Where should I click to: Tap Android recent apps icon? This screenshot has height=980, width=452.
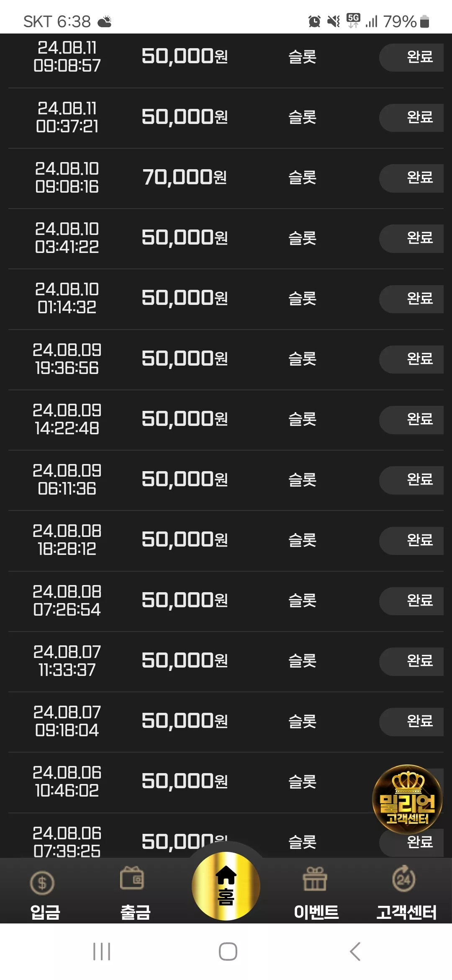[x=102, y=952]
